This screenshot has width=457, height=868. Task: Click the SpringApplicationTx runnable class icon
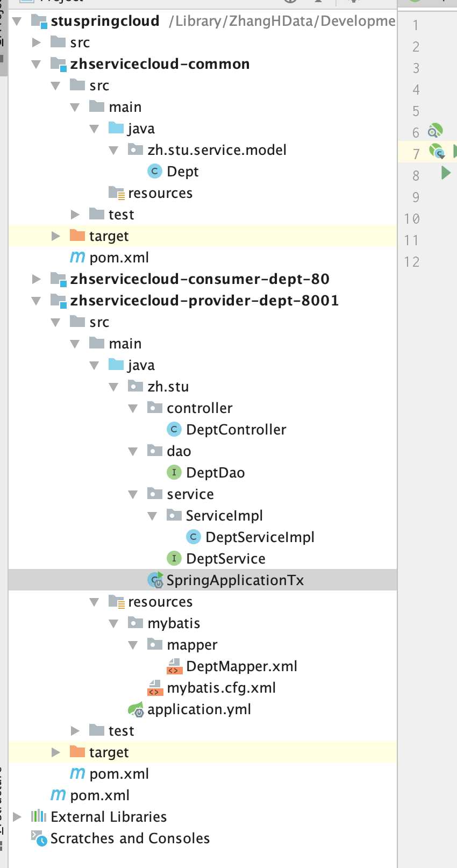(x=155, y=580)
